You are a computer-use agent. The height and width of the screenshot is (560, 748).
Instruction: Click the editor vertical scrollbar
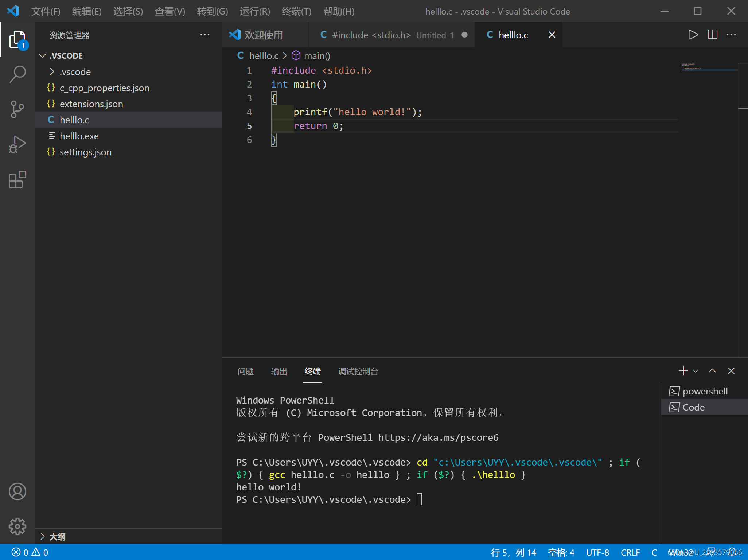click(x=743, y=210)
